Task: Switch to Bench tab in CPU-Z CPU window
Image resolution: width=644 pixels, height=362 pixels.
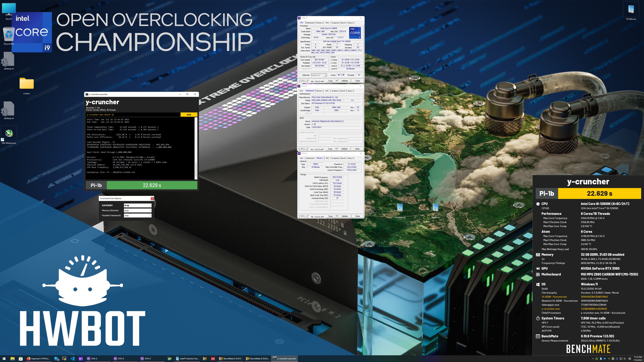Action: pyautogui.click(x=343, y=23)
